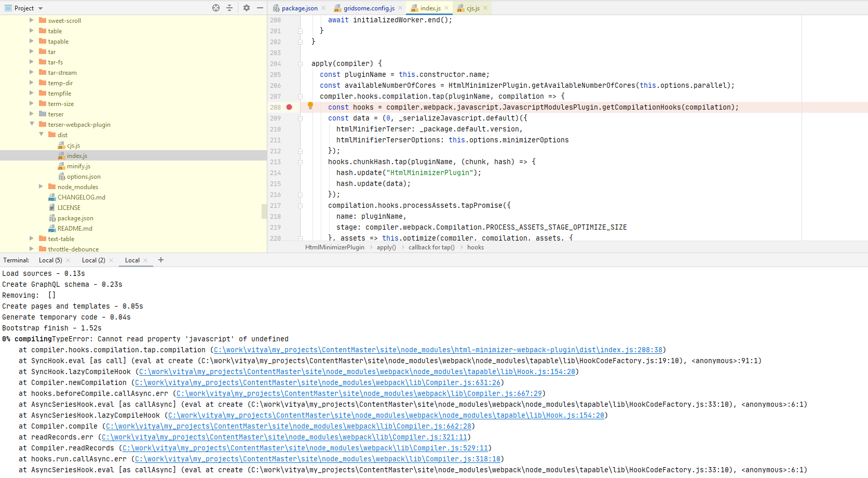The image size is (868, 478).
Task: Collapse the terser-webpack-plugin folder
Action: coord(32,124)
